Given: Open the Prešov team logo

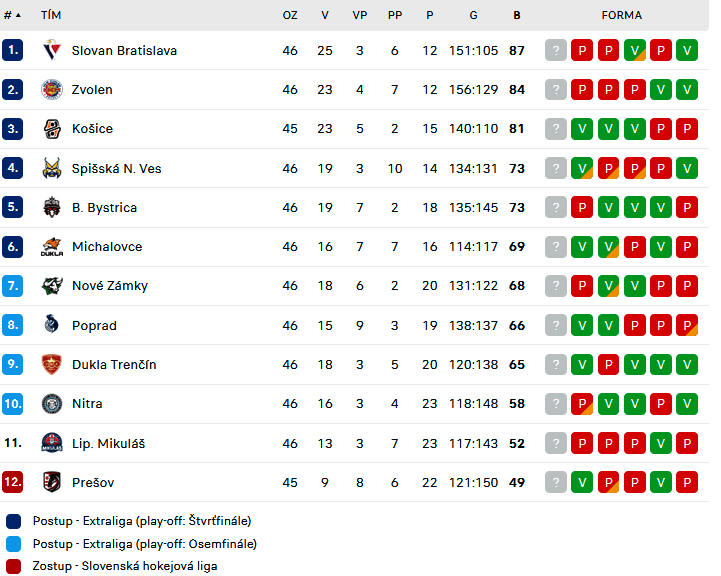Looking at the screenshot, I should 52,482.
